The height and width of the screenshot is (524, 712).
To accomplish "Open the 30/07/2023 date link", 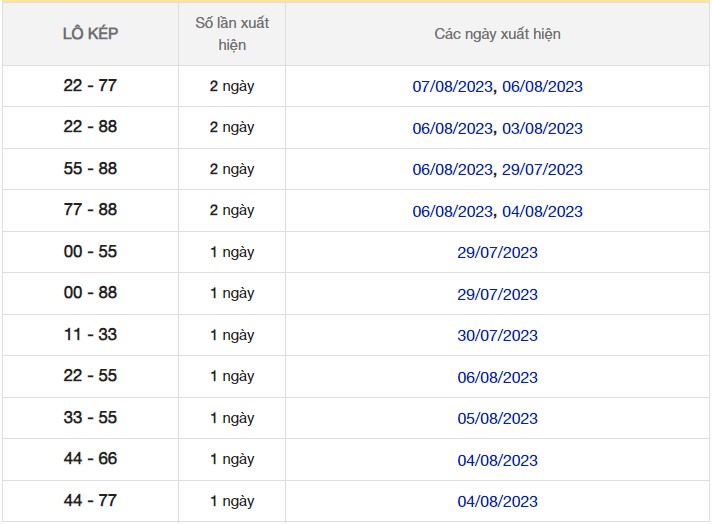I will 497,336.
